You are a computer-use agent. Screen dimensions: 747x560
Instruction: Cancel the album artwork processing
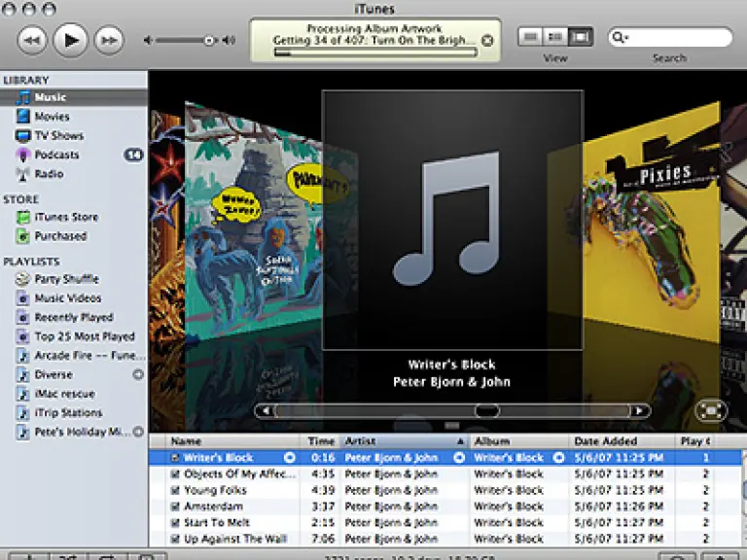(x=487, y=41)
